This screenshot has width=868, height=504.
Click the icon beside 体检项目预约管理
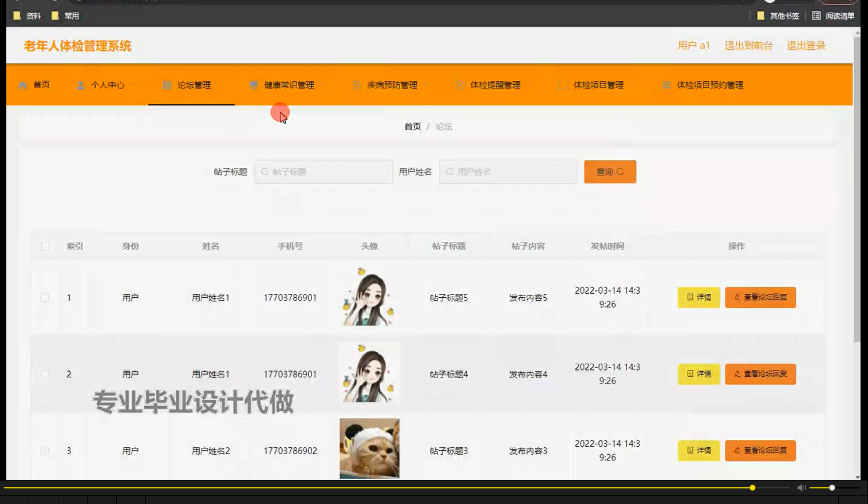click(666, 84)
